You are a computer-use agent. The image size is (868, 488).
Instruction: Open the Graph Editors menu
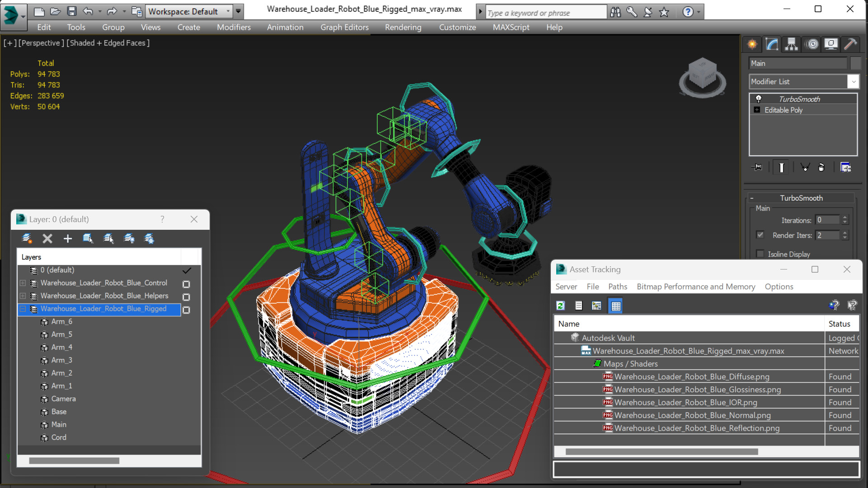[x=344, y=27]
